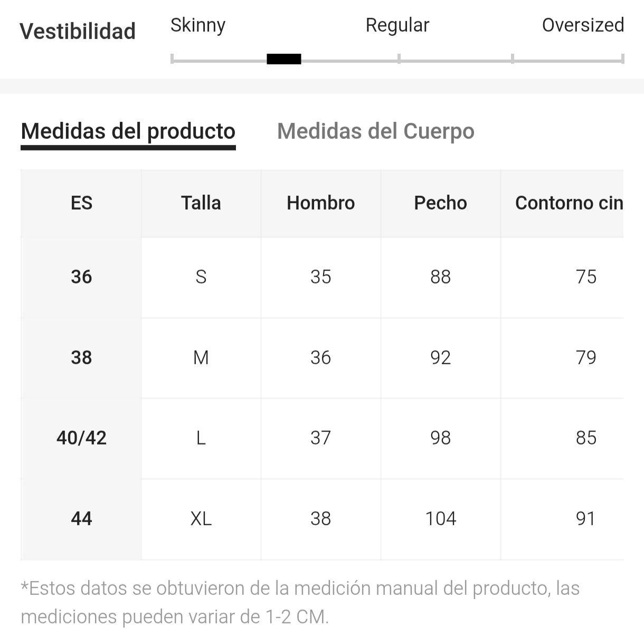The width and height of the screenshot is (644, 644).
Task: Click the manual measurement disclaimer note
Action: pyautogui.click(x=300, y=602)
